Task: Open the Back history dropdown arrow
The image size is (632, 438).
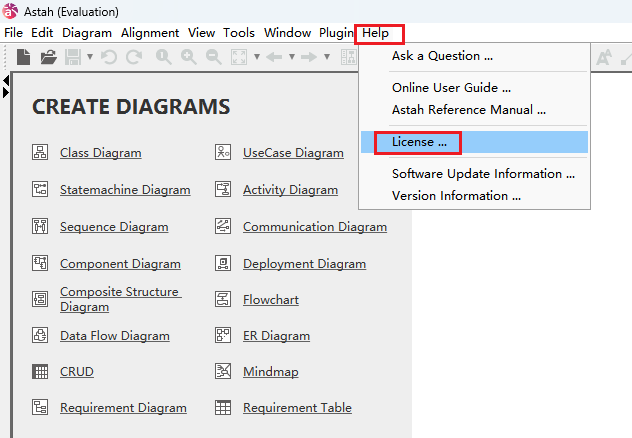Action: click(292, 57)
